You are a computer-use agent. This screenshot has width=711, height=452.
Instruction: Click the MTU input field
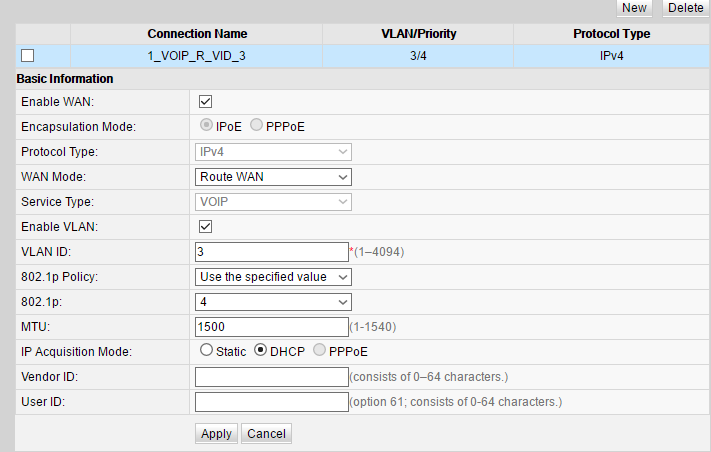(x=271, y=327)
